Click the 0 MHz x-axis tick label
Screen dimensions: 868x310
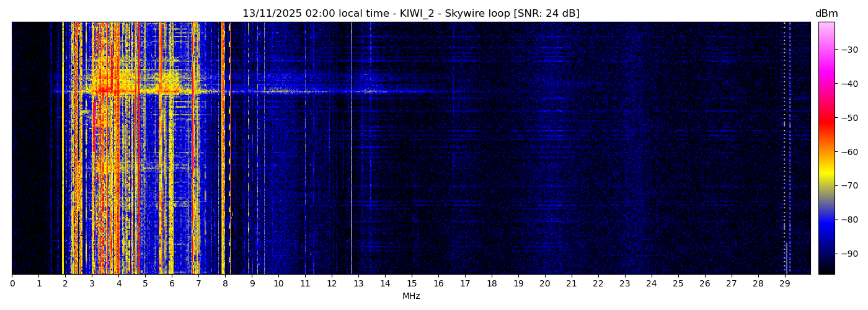coord(12,284)
